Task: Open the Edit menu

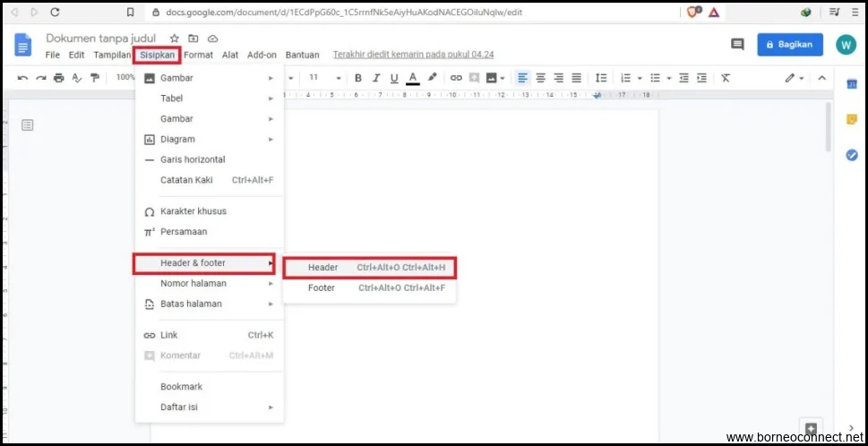Action: (76, 55)
